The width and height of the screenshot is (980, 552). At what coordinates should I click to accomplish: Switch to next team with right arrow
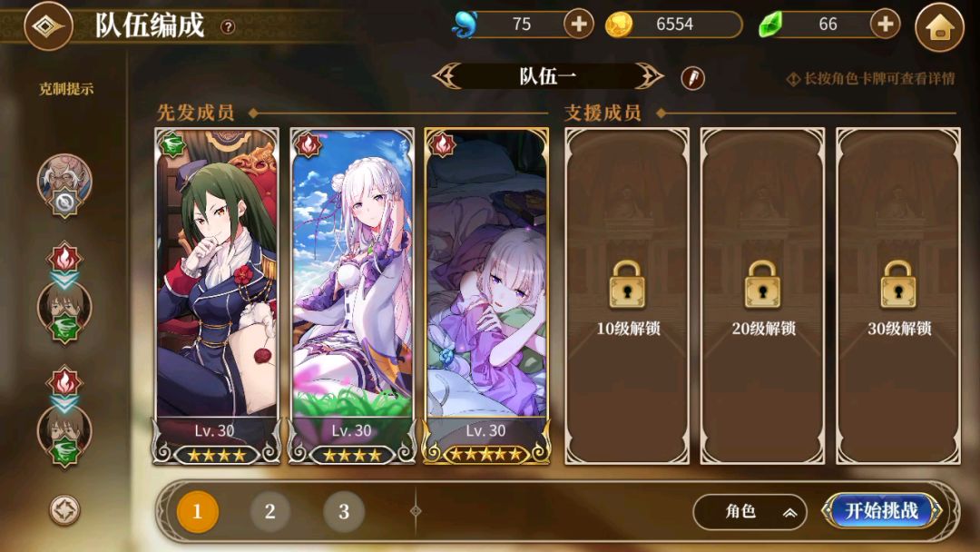pos(648,76)
